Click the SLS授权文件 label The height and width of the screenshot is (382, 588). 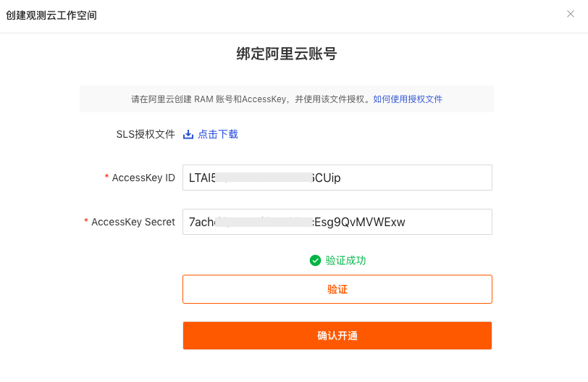pos(146,134)
